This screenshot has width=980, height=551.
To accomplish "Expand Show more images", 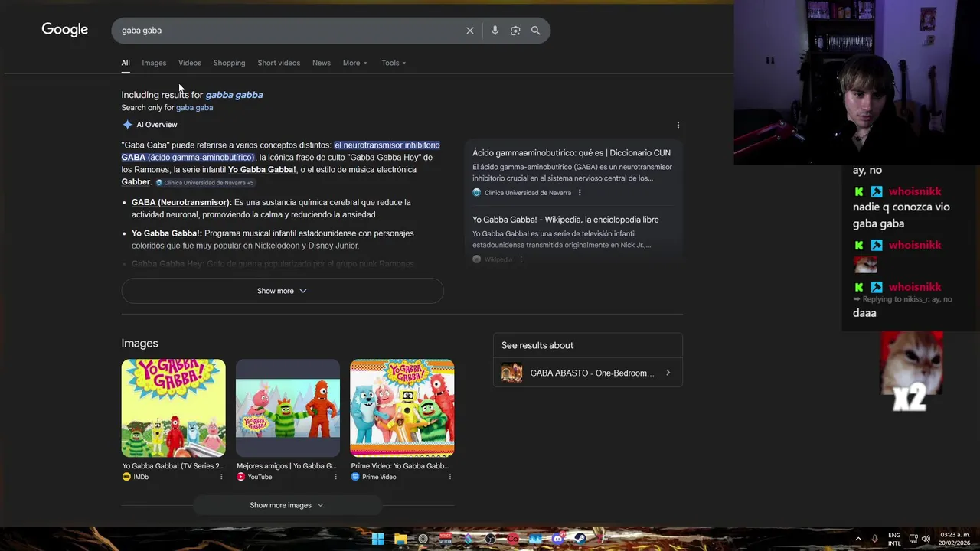I will point(287,505).
